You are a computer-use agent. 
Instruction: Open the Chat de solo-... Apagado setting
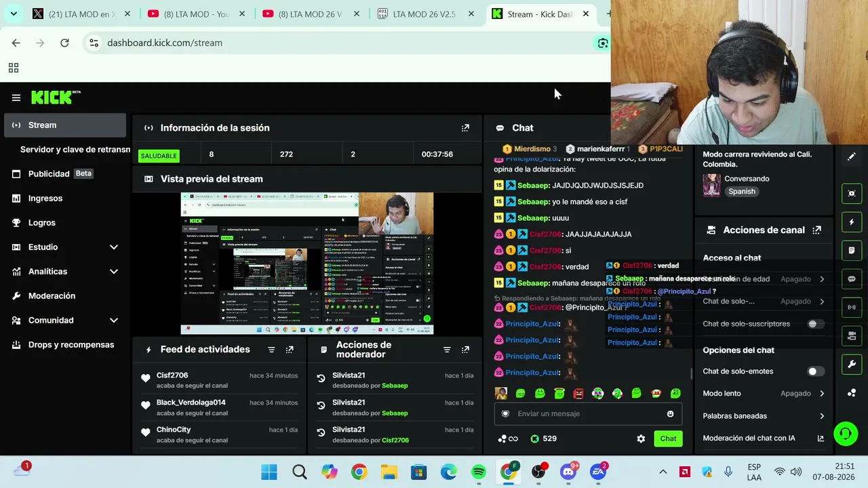[x=763, y=301]
